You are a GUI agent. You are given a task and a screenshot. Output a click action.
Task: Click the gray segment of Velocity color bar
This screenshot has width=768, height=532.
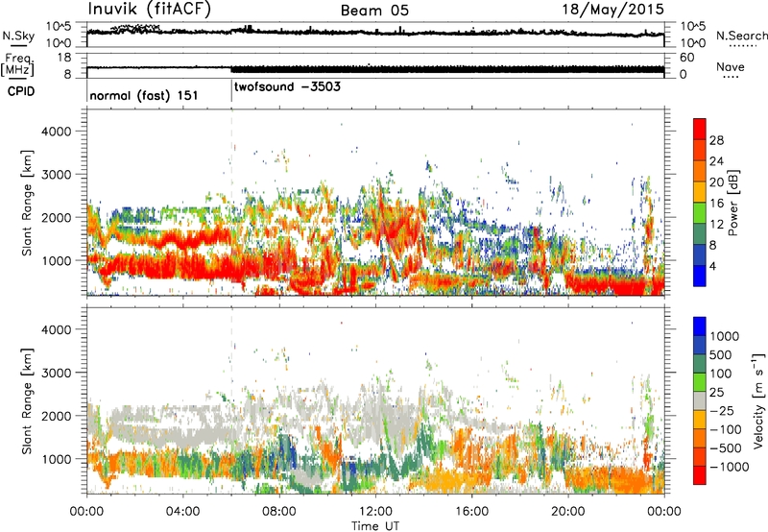(700, 400)
